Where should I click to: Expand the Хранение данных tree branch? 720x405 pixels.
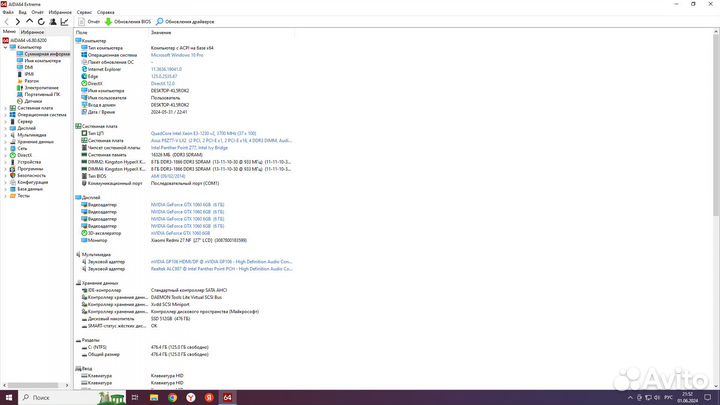[x=6, y=142]
